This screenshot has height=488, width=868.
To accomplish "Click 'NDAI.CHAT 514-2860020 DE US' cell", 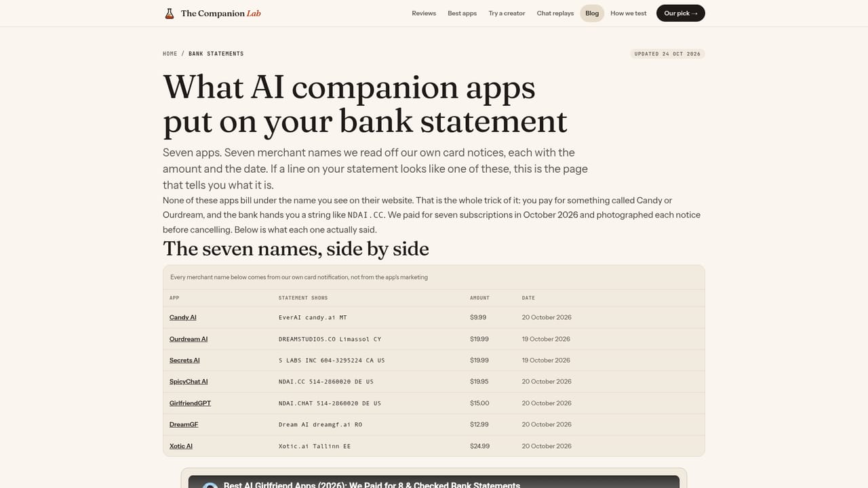I will 330,403.
